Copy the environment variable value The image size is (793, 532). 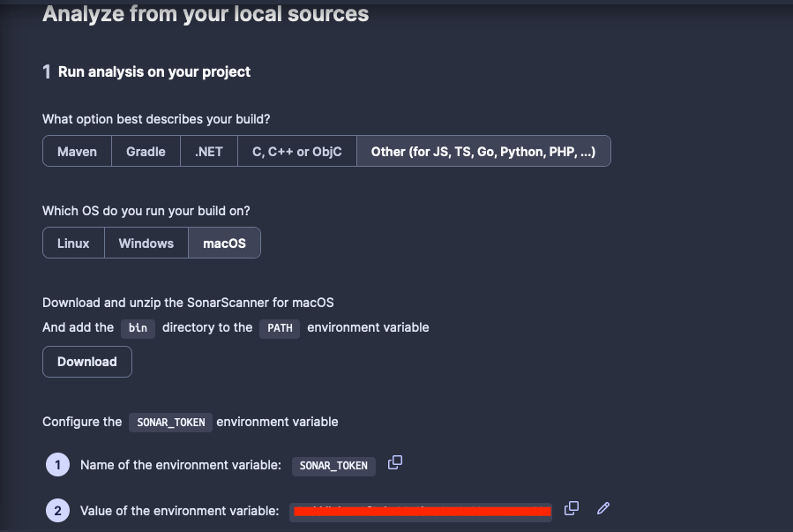(x=571, y=508)
